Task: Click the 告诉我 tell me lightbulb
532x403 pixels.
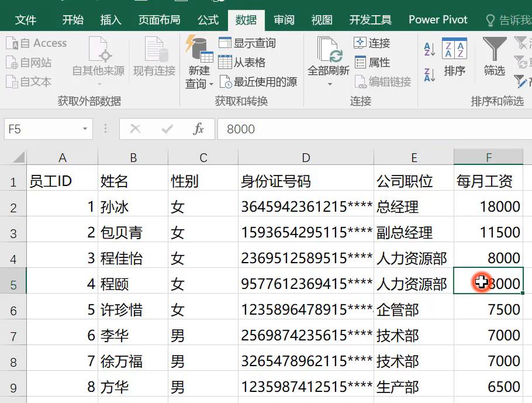Action: (490, 20)
